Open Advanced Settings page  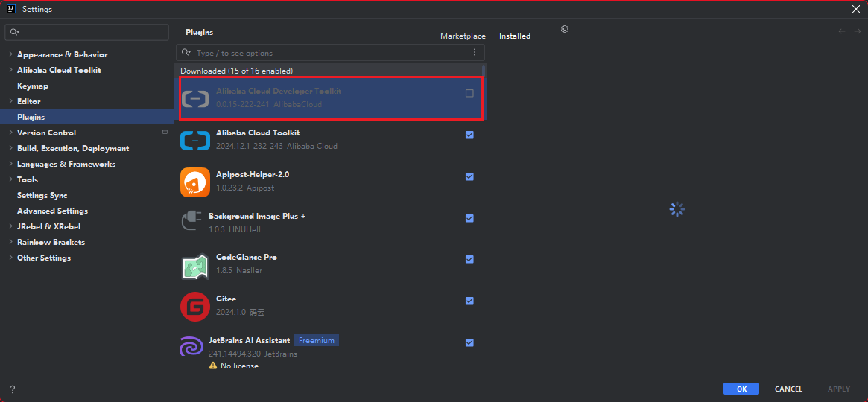[53, 211]
